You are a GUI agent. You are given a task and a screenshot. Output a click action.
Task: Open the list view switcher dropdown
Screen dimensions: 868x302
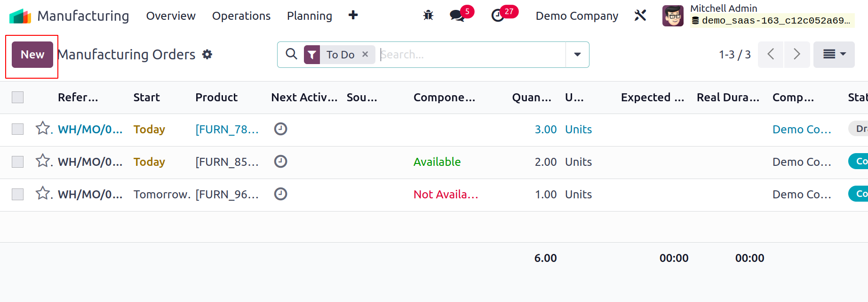(x=834, y=55)
